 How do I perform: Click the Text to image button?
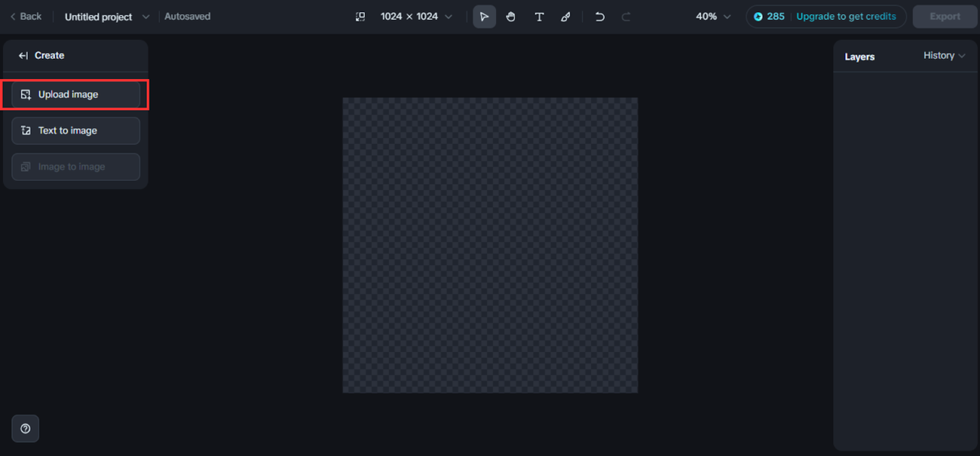[x=76, y=130]
